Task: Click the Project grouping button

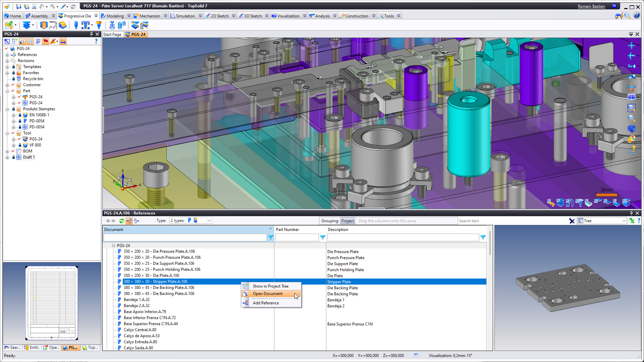Action: coord(347,221)
